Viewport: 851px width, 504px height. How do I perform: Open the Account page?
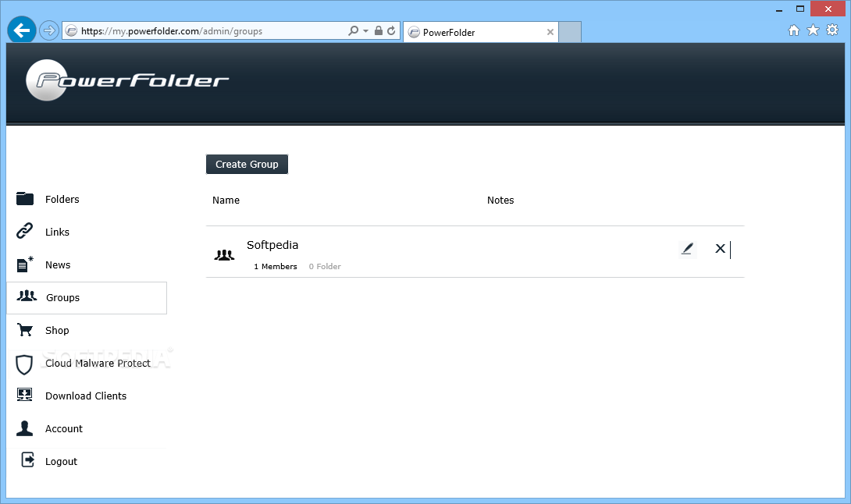tap(63, 428)
